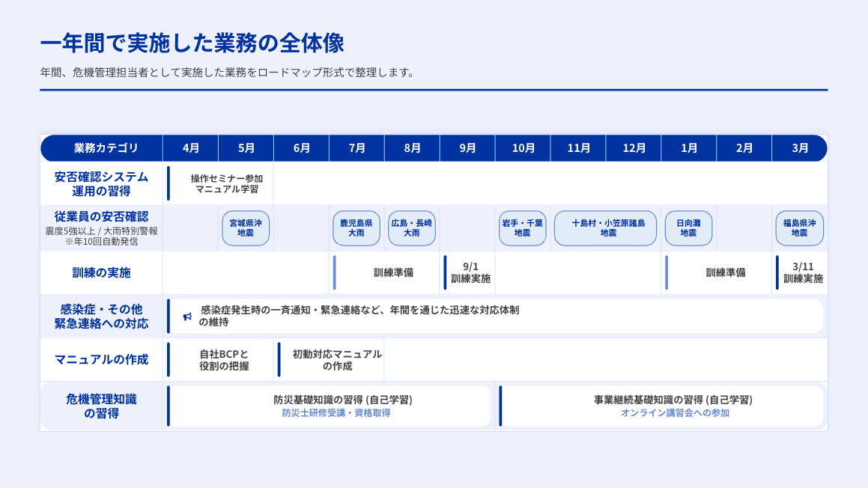Select the 宮城県沖 地震 event badge

coord(246,228)
